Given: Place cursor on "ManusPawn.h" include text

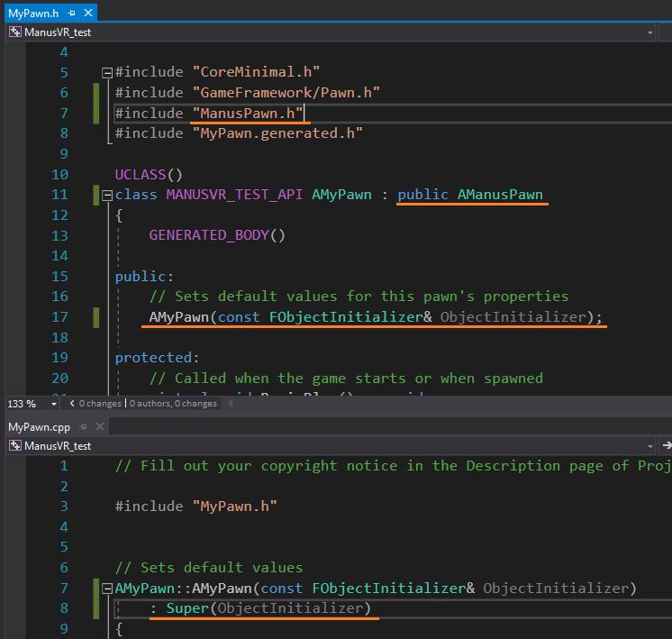Looking at the screenshot, I should click(248, 114).
